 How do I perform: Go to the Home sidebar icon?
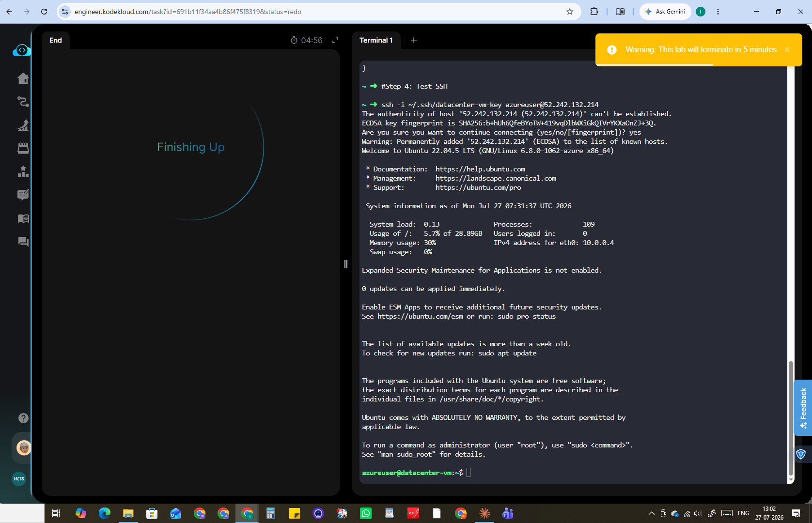(x=23, y=78)
